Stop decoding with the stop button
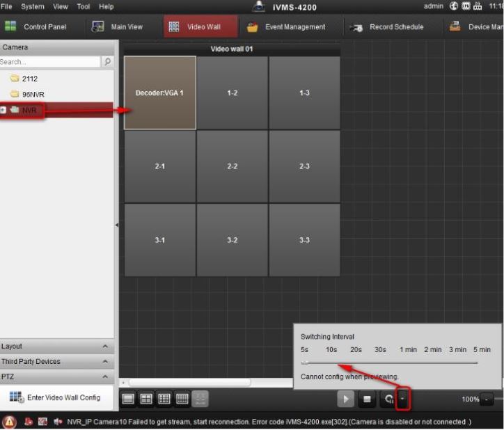Viewport: 504px width, 430px height. (367, 399)
